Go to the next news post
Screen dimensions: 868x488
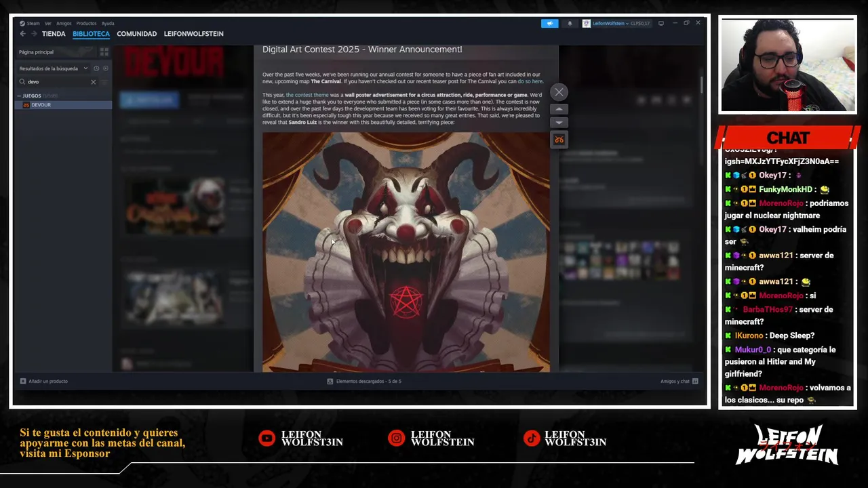[x=559, y=123]
